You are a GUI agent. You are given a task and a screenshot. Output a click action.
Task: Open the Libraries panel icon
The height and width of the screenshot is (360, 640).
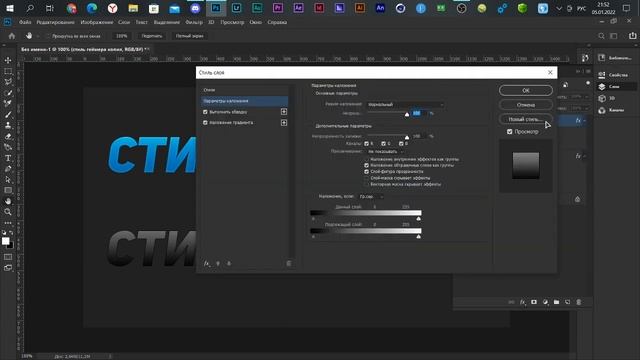pos(602,58)
